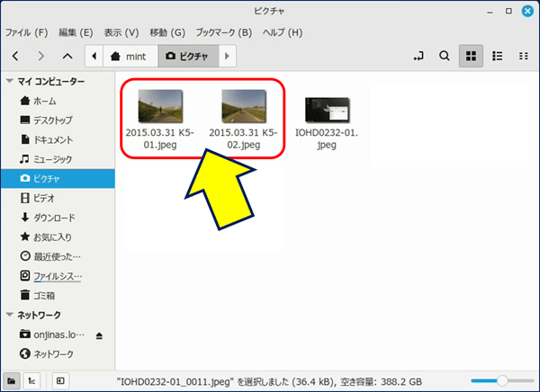
Task: Minimize the ピクチャ window
Action: click(x=490, y=12)
